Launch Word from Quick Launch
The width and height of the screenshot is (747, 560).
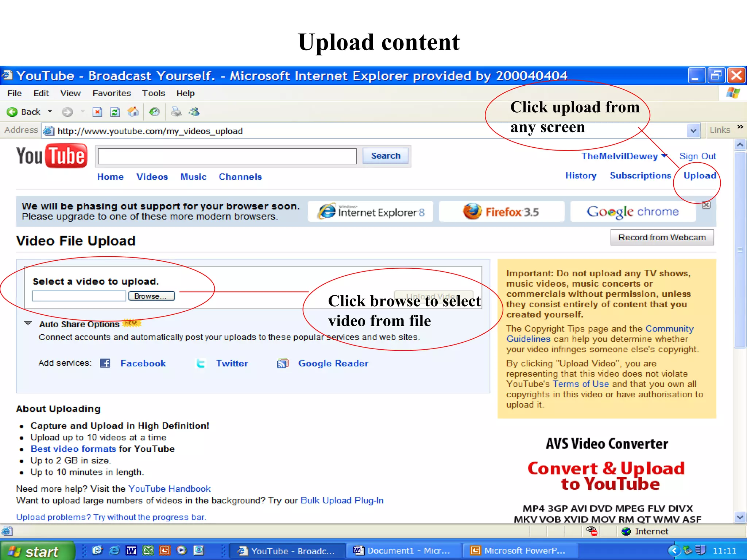[131, 551]
